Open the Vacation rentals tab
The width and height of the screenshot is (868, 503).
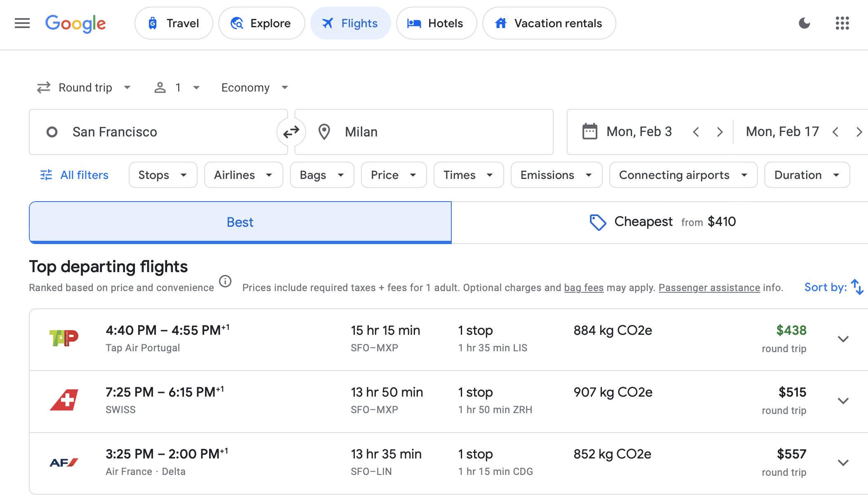(549, 23)
